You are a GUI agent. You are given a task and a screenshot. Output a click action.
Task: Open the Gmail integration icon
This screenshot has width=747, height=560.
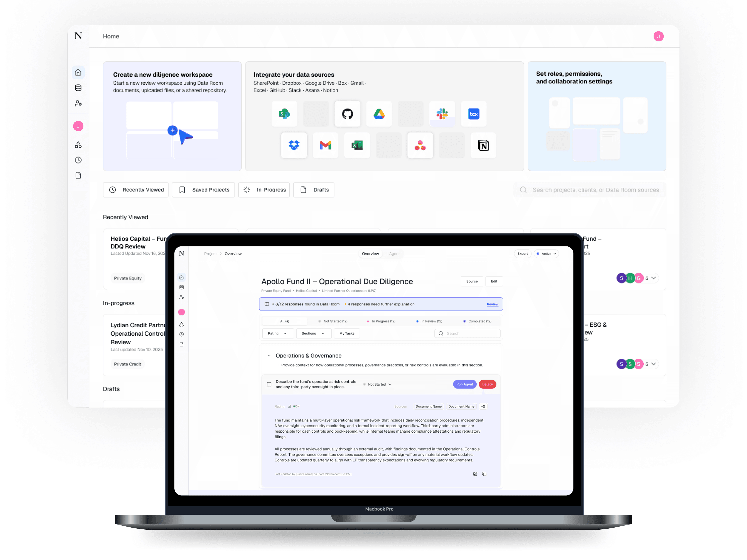tap(325, 145)
